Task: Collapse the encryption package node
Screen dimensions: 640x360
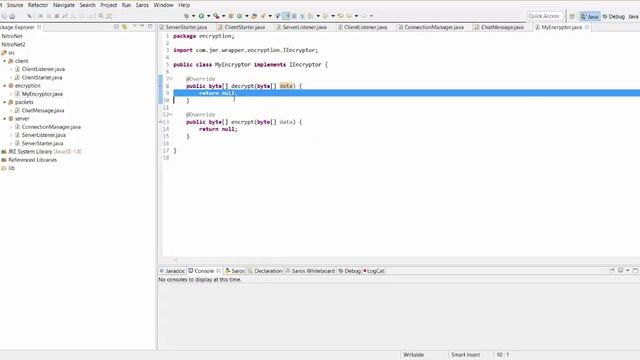Action: pos(4,86)
